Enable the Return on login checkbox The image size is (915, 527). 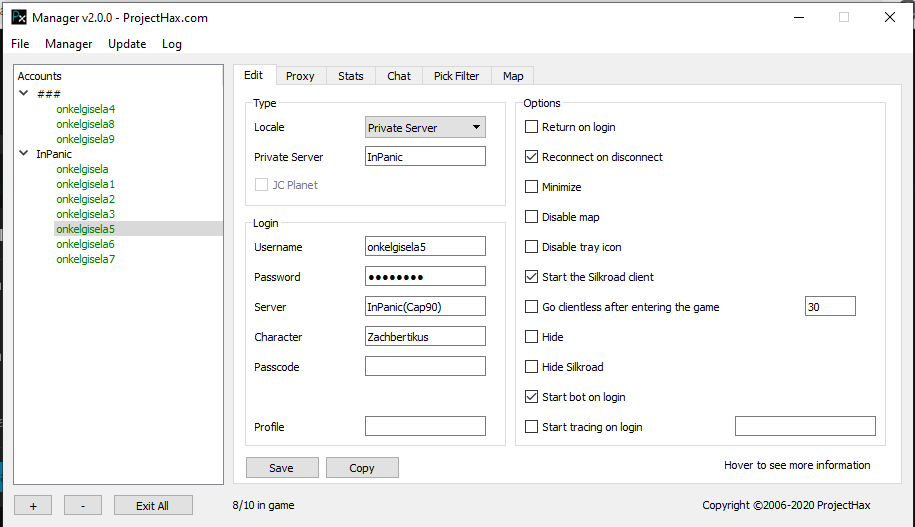[x=532, y=127]
